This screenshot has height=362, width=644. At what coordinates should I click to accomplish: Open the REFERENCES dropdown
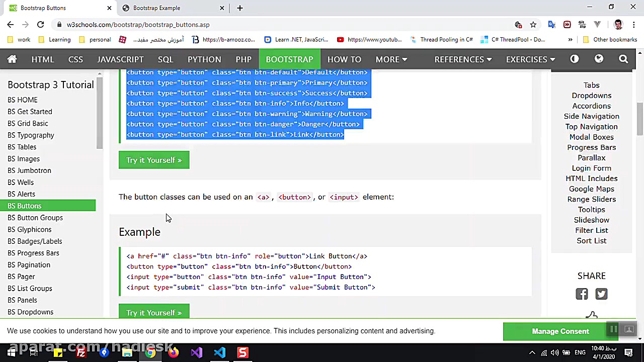(x=462, y=59)
